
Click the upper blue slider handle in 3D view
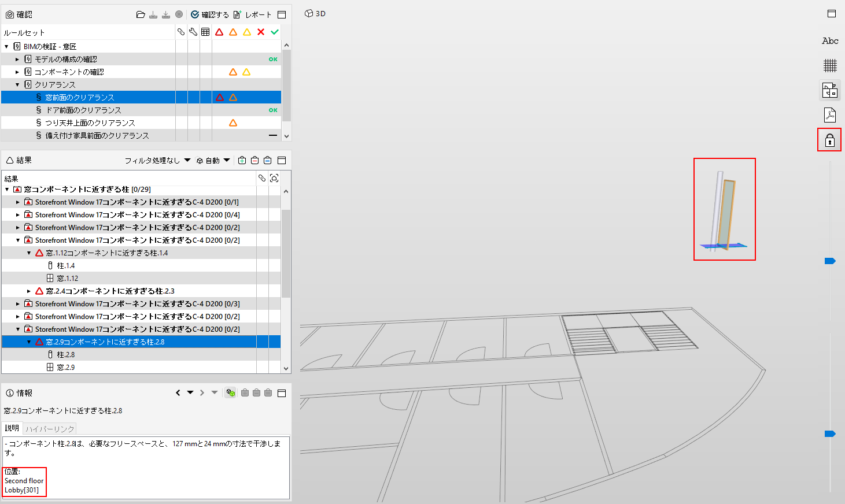tap(830, 261)
